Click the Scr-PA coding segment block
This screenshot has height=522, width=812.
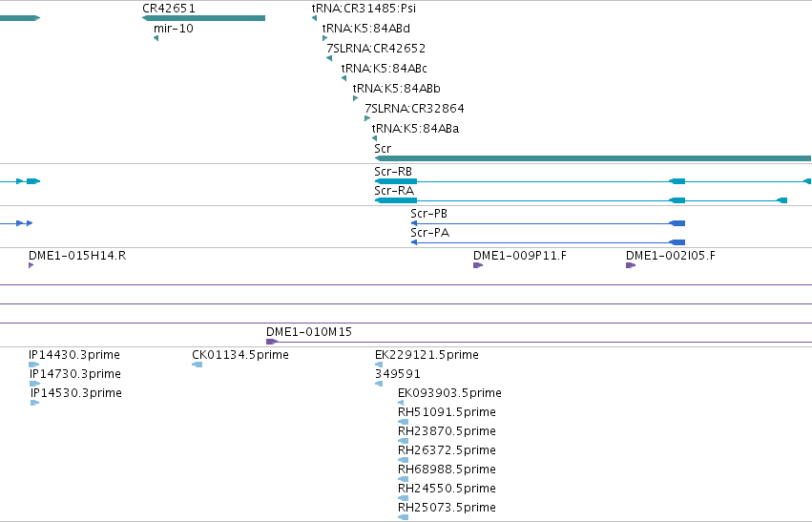coord(677,242)
